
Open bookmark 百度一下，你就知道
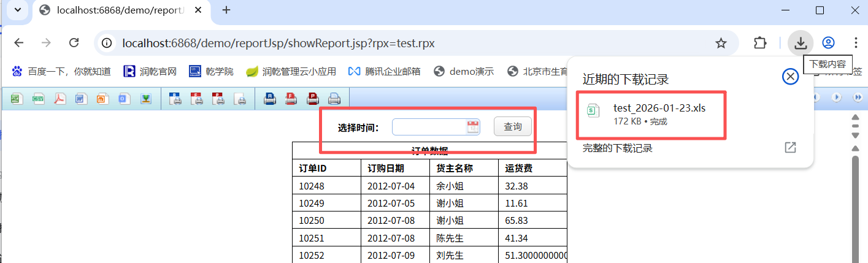(x=61, y=72)
